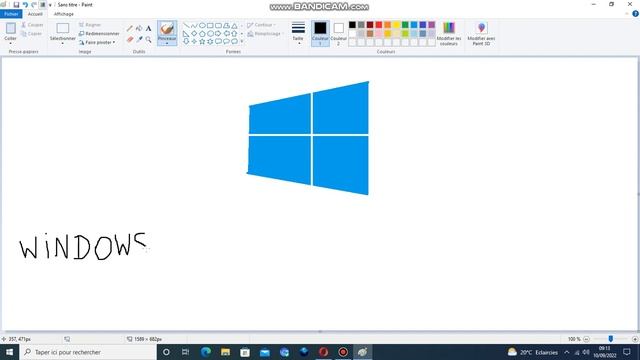Click the zoom slider handle

[x=611, y=339]
